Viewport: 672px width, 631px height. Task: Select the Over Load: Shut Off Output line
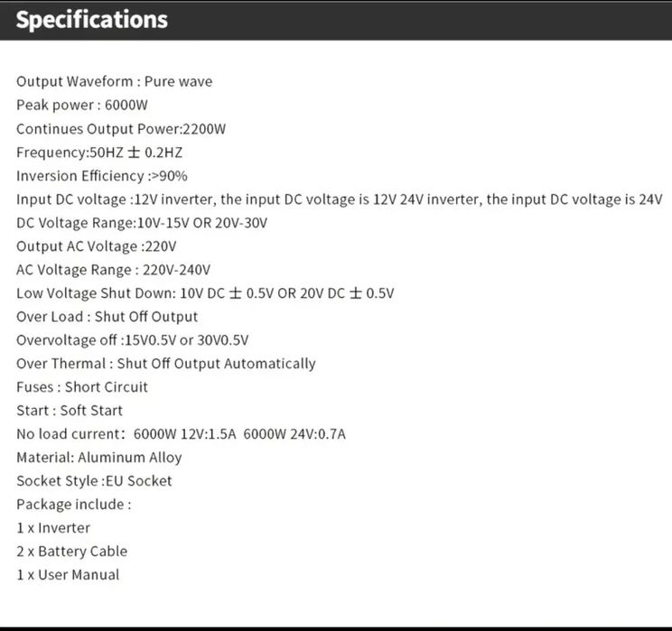107,317
